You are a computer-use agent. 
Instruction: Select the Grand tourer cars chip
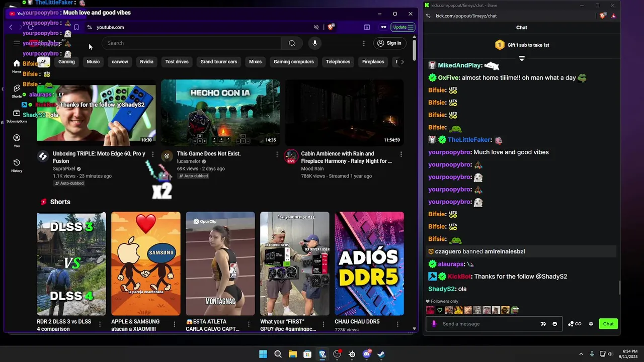(x=219, y=62)
